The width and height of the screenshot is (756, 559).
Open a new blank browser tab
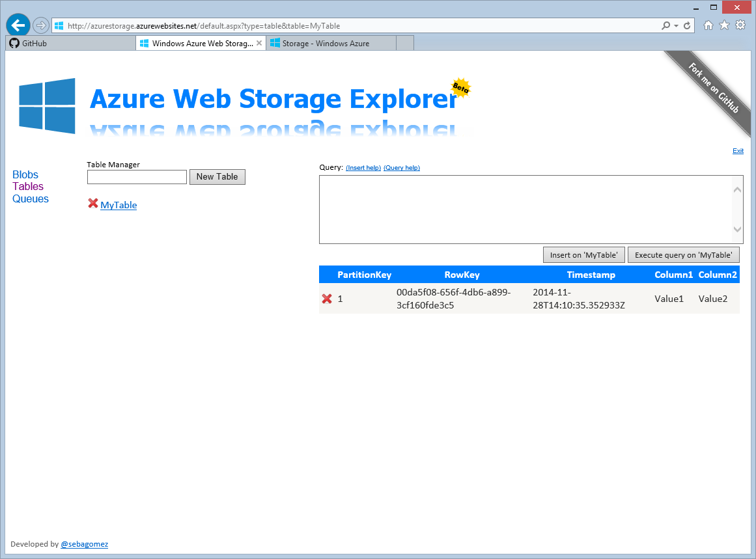pyautogui.click(x=405, y=44)
